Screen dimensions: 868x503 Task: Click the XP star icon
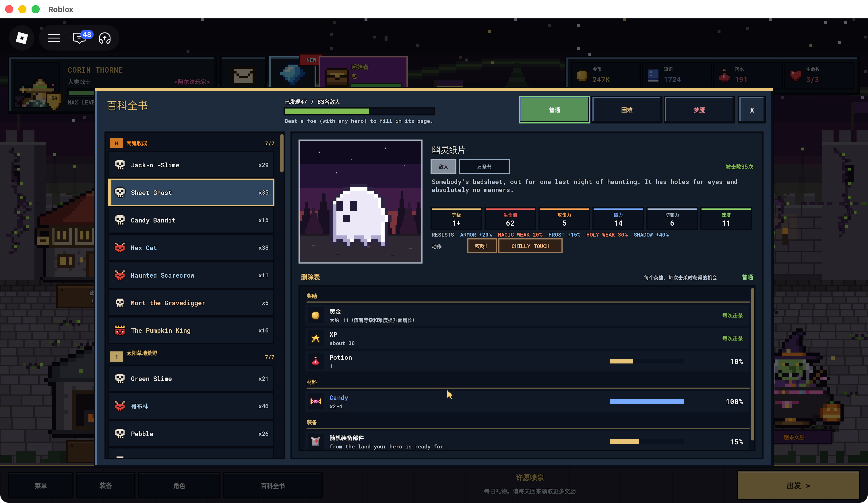(315, 338)
